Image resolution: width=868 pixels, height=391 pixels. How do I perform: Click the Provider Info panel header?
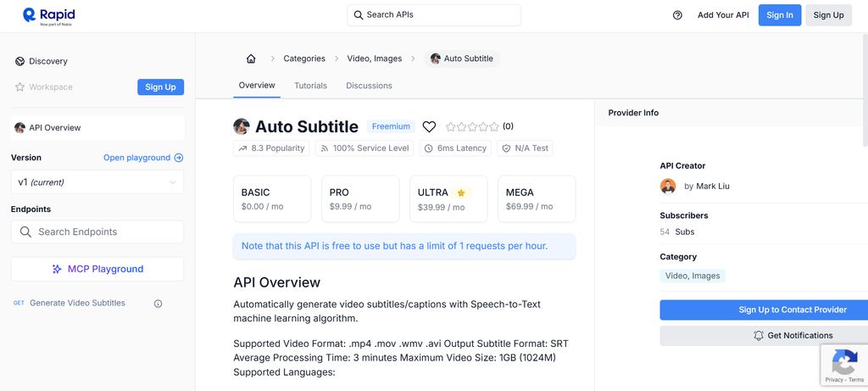[731, 113]
